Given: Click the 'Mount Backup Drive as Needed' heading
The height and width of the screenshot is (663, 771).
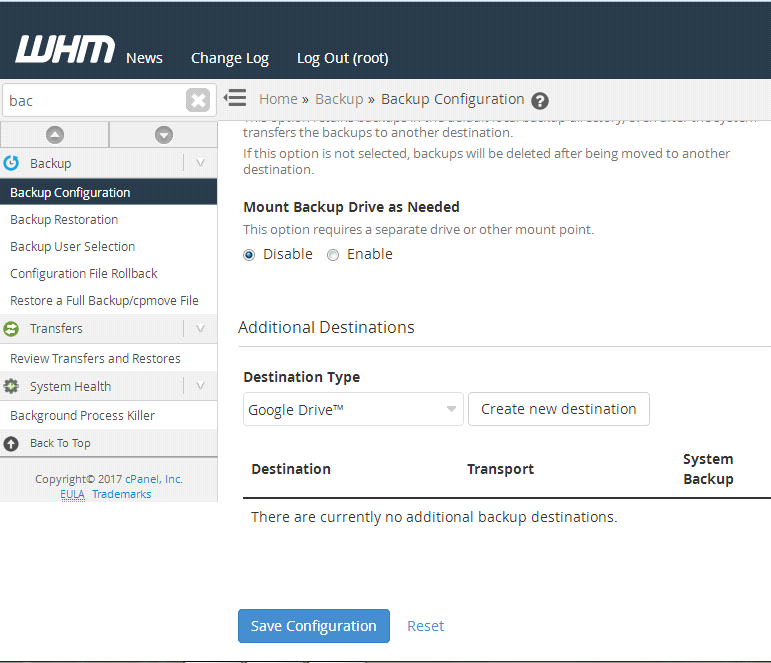Looking at the screenshot, I should coord(352,207).
